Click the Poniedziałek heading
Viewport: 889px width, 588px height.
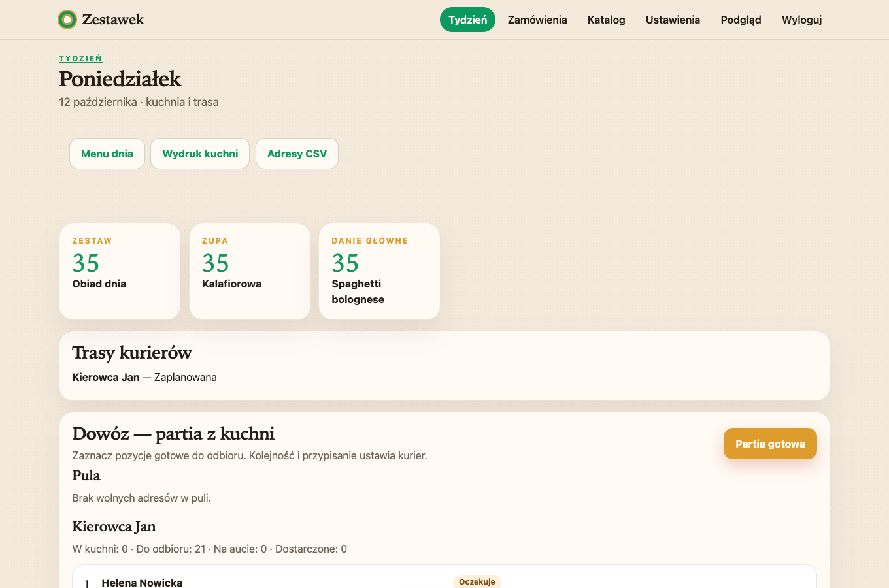click(120, 79)
